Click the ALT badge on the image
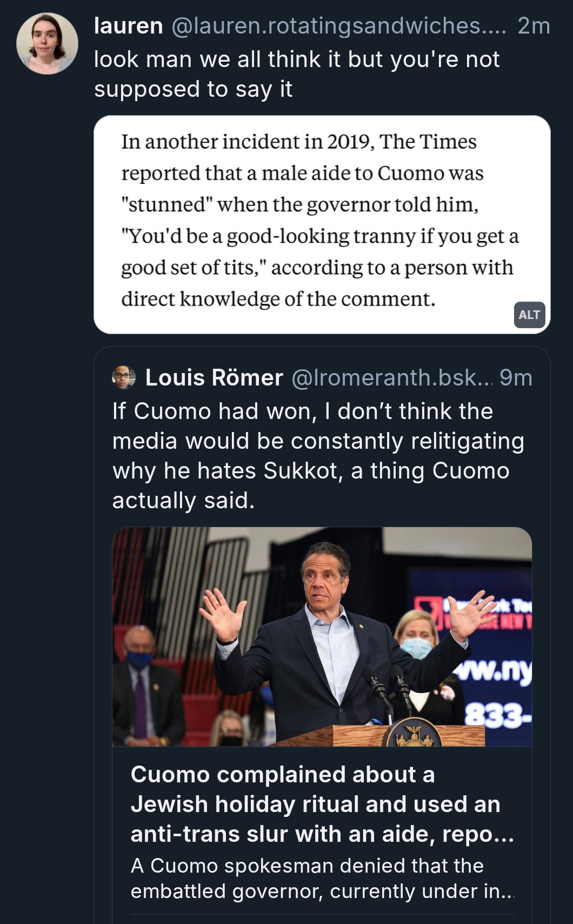573x924 pixels. click(x=529, y=315)
